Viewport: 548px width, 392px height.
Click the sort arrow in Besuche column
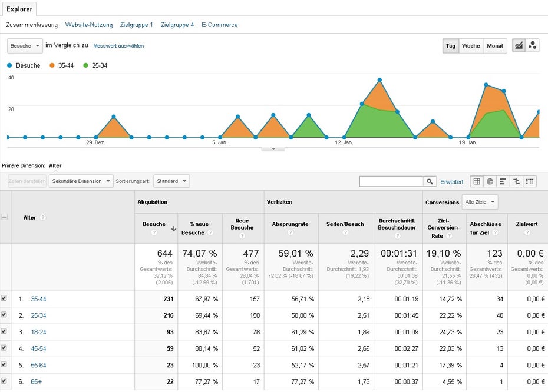(173, 228)
